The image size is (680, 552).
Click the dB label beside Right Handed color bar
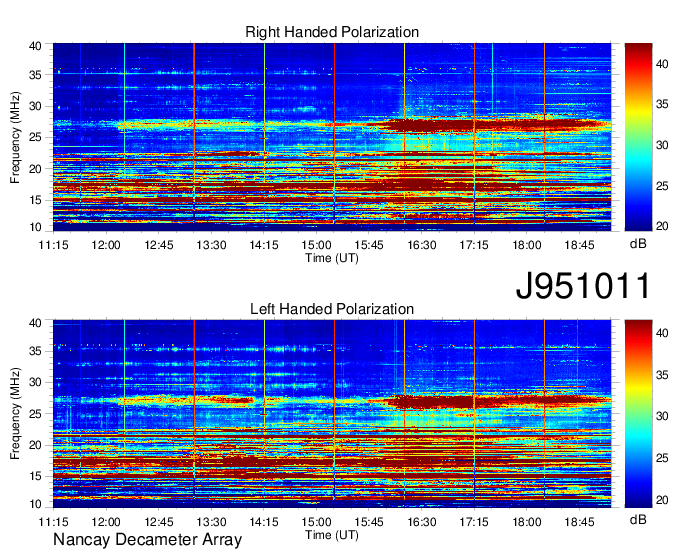click(x=638, y=244)
